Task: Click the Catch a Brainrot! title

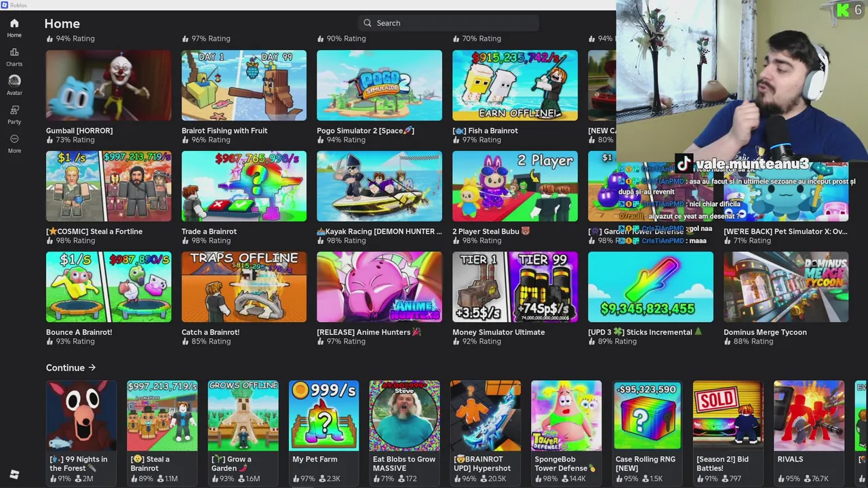Action: coord(210,332)
